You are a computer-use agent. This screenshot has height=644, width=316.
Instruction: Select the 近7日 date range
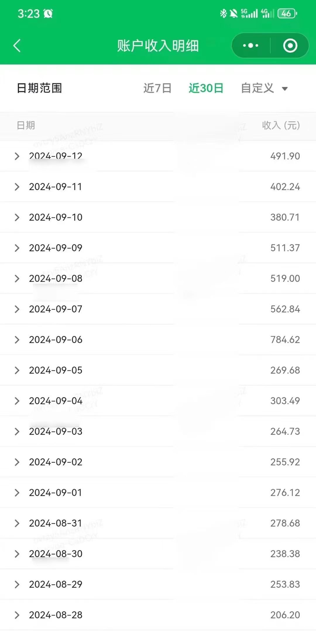pos(157,88)
